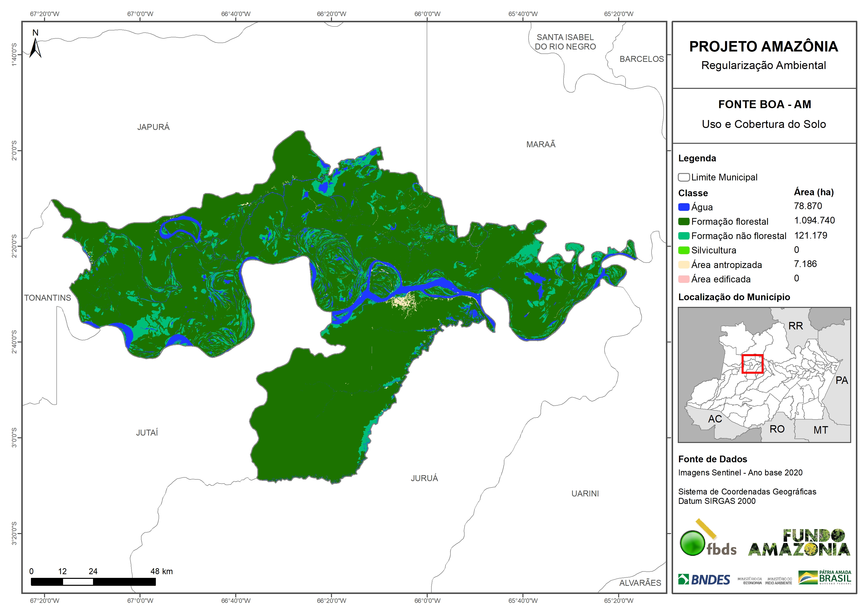Click the pink Área edificada swatch
The image size is (868, 614).
pos(683,279)
